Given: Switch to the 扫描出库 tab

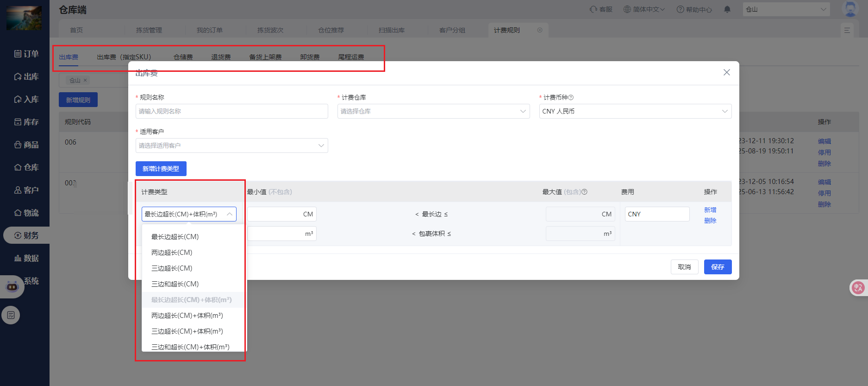Looking at the screenshot, I should pyautogui.click(x=392, y=30).
